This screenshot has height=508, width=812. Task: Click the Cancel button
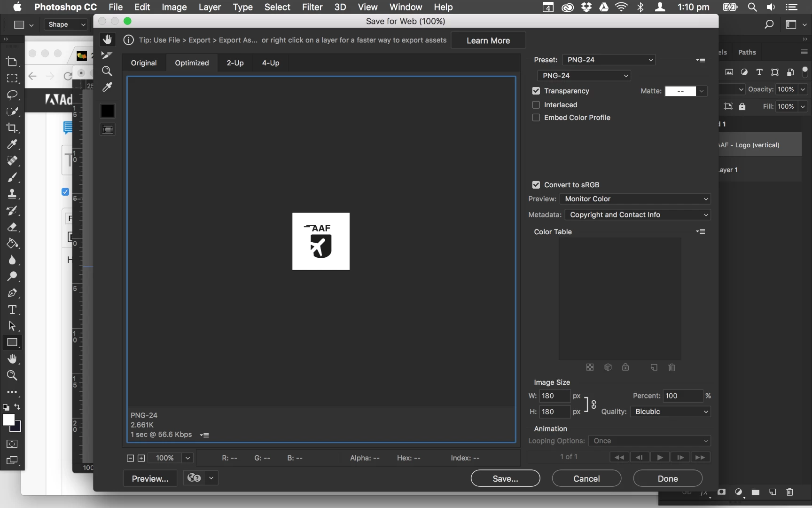point(586,478)
